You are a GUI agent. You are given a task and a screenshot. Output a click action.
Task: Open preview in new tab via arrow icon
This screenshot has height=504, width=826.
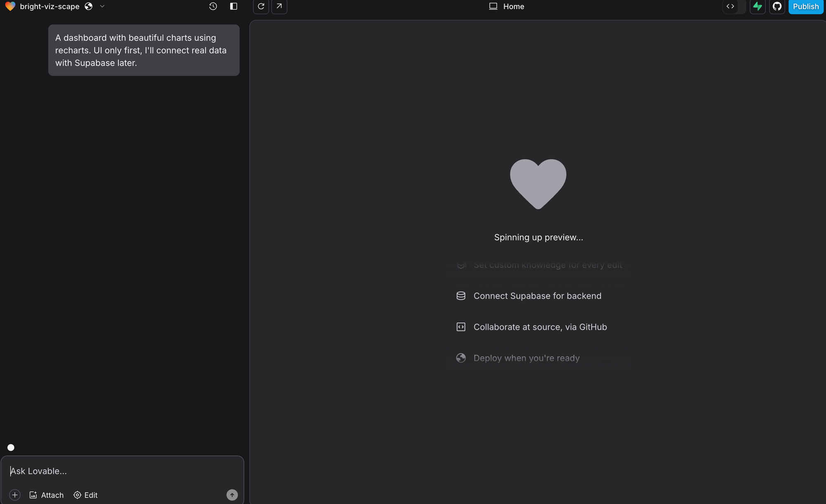[279, 7]
